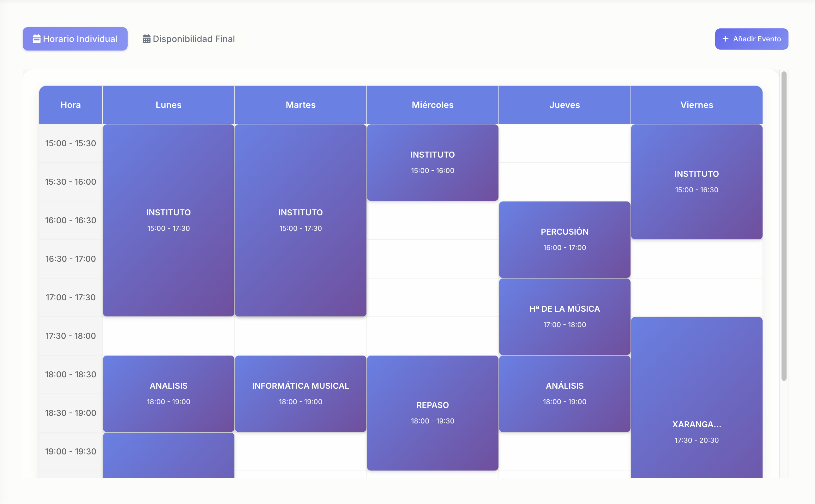815x504 pixels.
Task: Switch to the Disponibilidad Final view
Action: click(193, 39)
